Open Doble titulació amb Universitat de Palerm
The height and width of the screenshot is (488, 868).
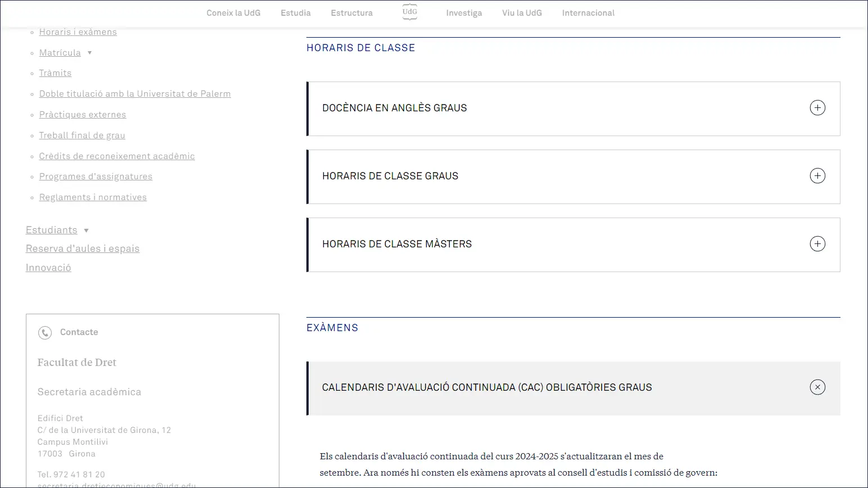click(135, 94)
